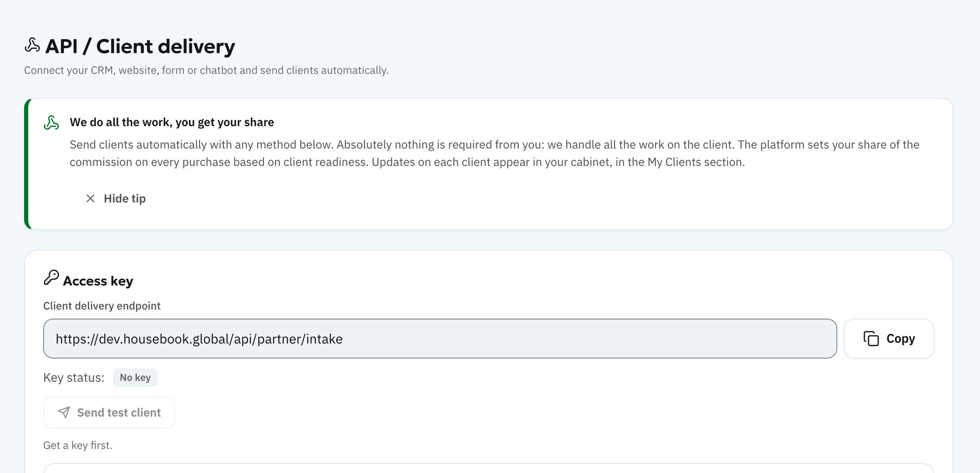Hide the tip via the Hide tip label
The height and width of the screenshot is (473, 980).
[125, 199]
